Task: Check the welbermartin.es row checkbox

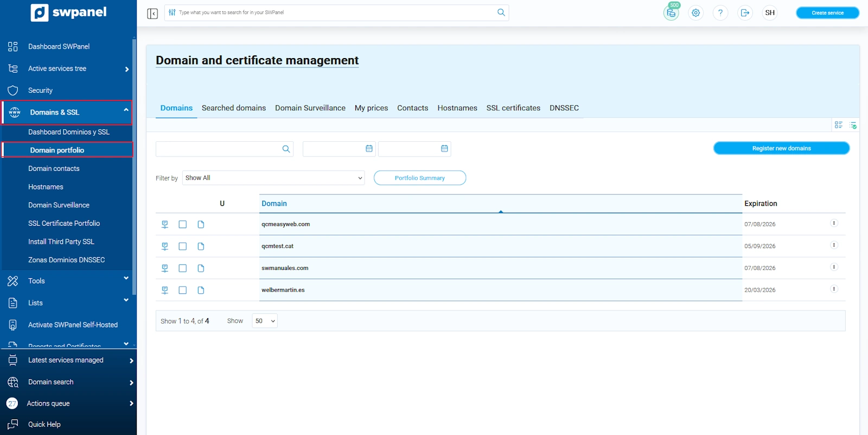Action: 183,290
